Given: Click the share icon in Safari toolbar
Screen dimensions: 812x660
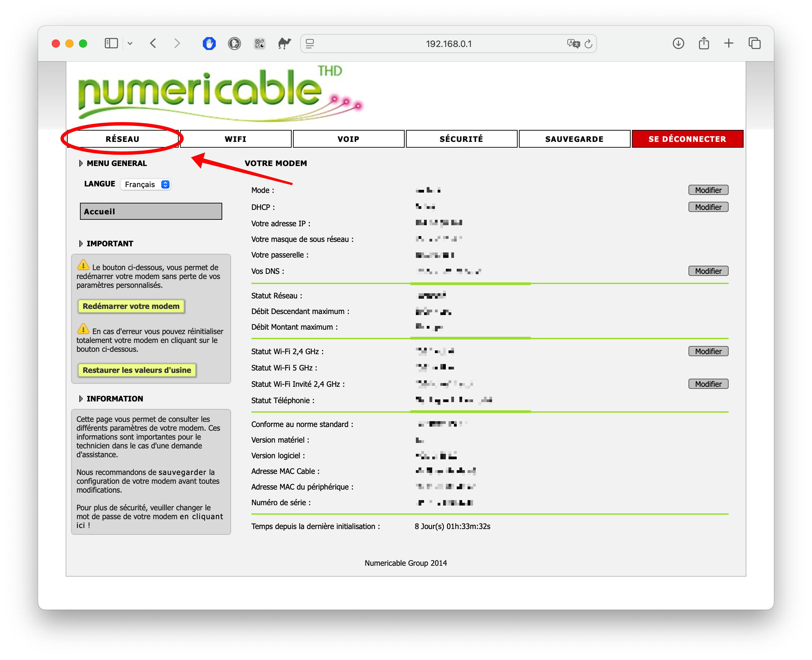Looking at the screenshot, I should [x=703, y=43].
